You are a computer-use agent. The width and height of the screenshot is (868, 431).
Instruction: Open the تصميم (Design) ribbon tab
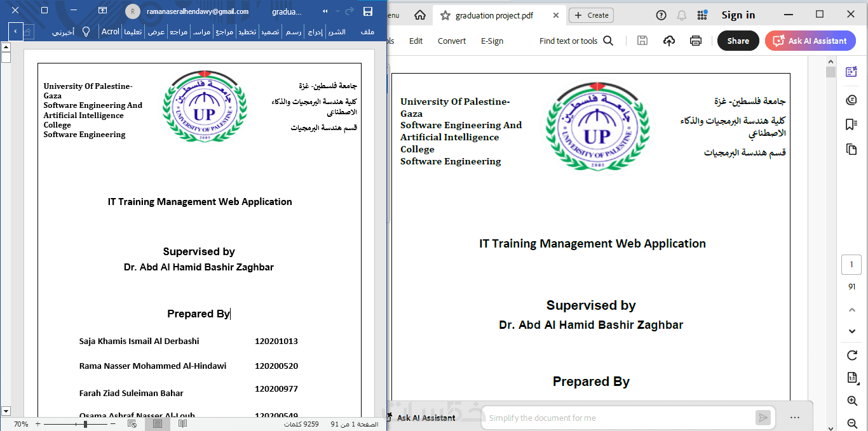[x=271, y=32]
